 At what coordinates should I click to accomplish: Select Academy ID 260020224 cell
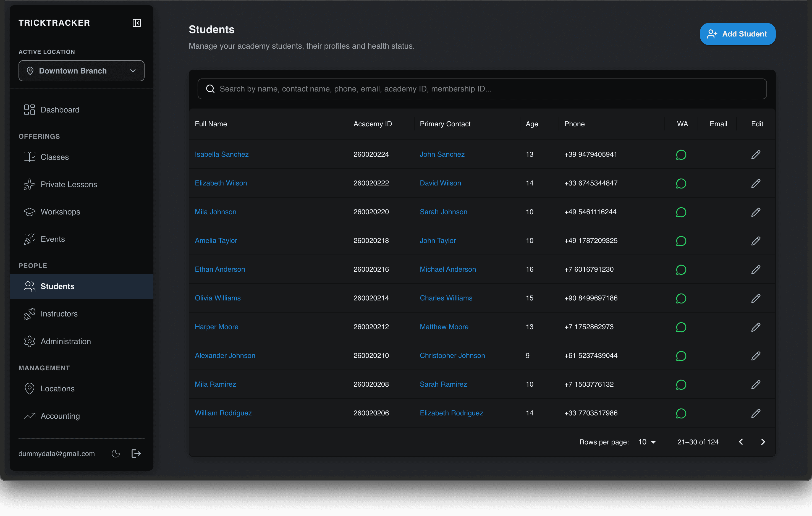(x=371, y=154)
